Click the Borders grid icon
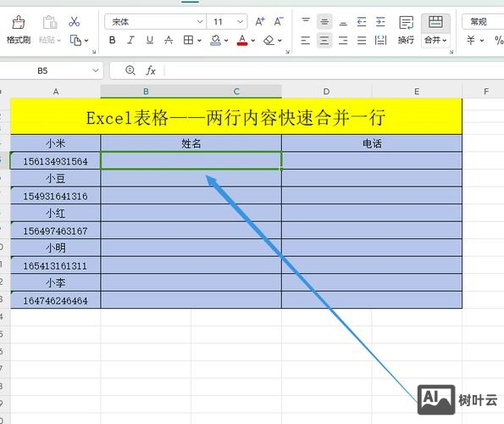Screen dimensions: 504x424 coord(188,40)
